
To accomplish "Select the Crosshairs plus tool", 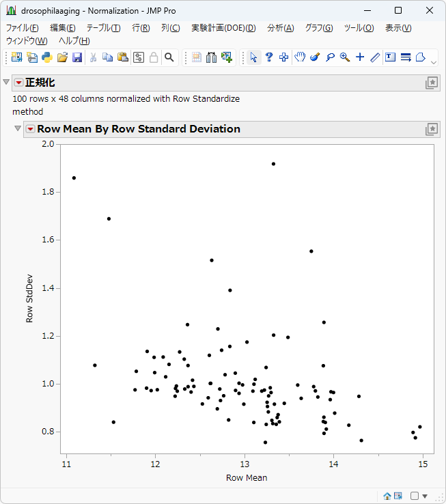I will tap(360, 57).
